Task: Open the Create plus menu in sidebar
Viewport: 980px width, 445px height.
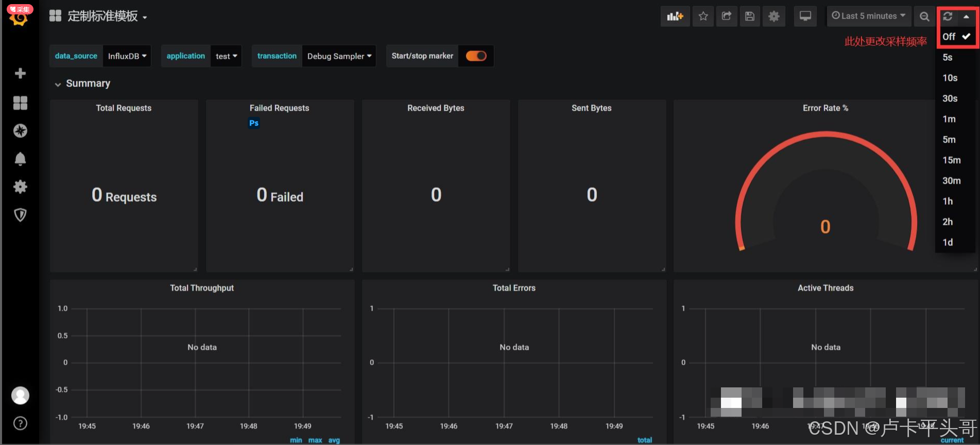Action: 20,74
